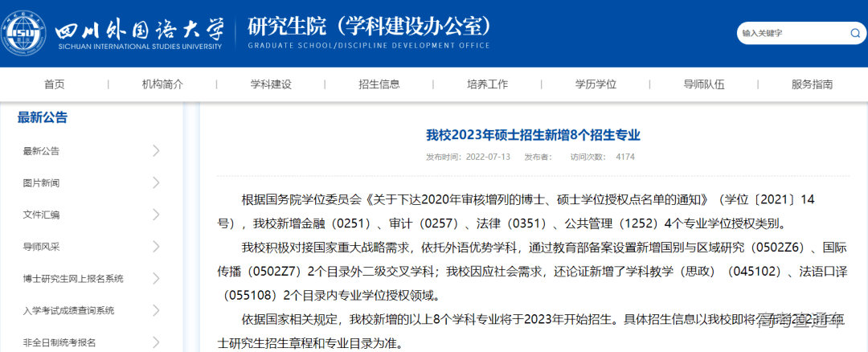Screen dimensions: 868x352
Task: Click the article title about 8个招生专业
Action: 533,135
